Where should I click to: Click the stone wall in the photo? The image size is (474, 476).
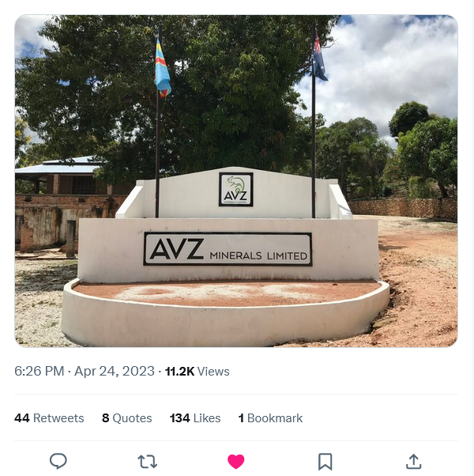pyautogui.click(x=403, y=208)
